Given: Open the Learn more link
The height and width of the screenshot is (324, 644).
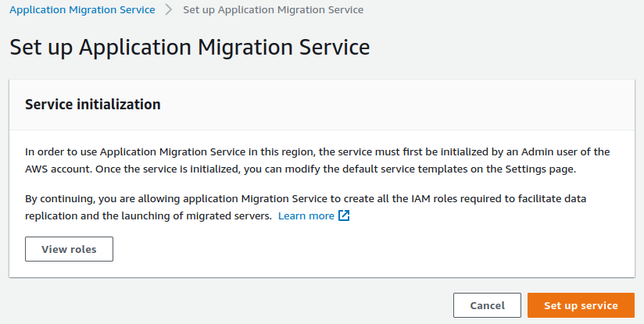Looking at the screenshot, I should tap(306, 215).
